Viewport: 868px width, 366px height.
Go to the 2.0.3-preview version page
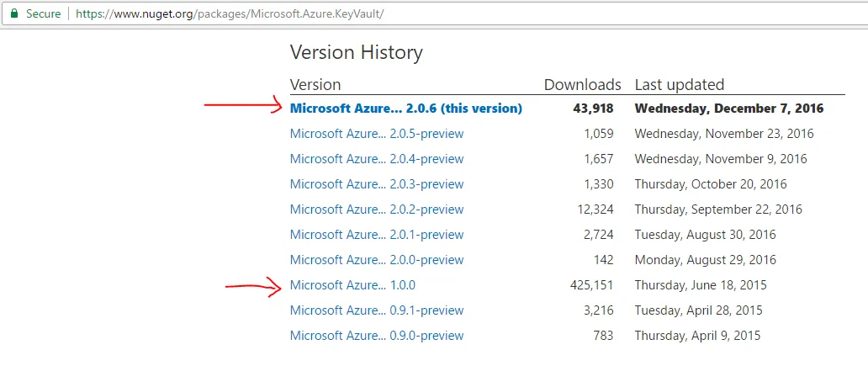(x=377, y=184)
